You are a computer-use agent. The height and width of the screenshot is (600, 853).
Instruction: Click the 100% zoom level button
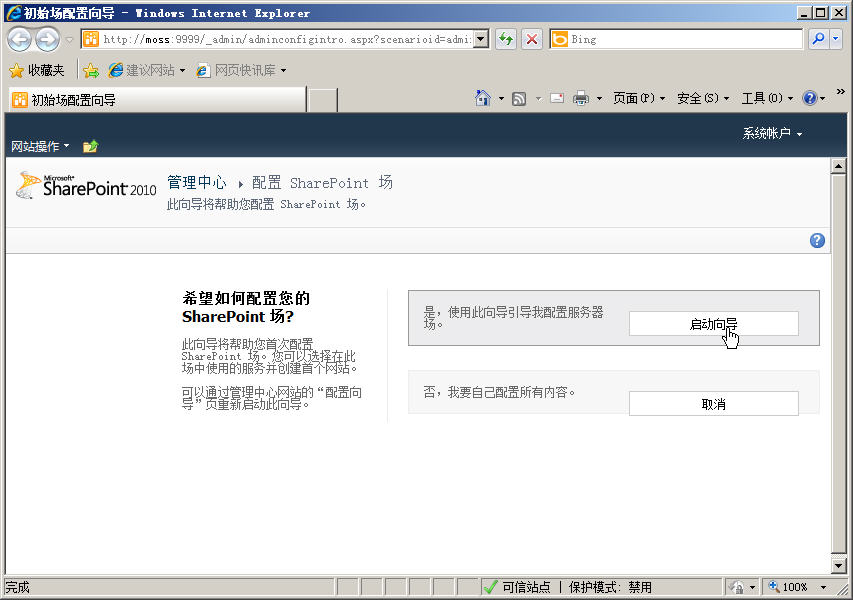[x=788, y=587]
